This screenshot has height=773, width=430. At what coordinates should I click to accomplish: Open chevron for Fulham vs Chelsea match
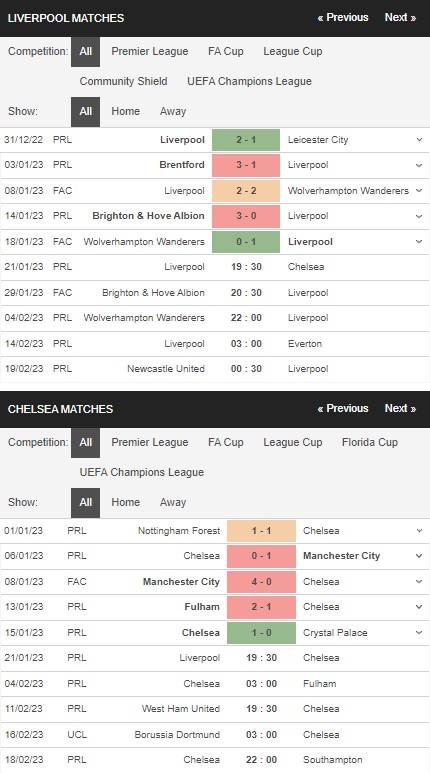[x=419, y=607]
